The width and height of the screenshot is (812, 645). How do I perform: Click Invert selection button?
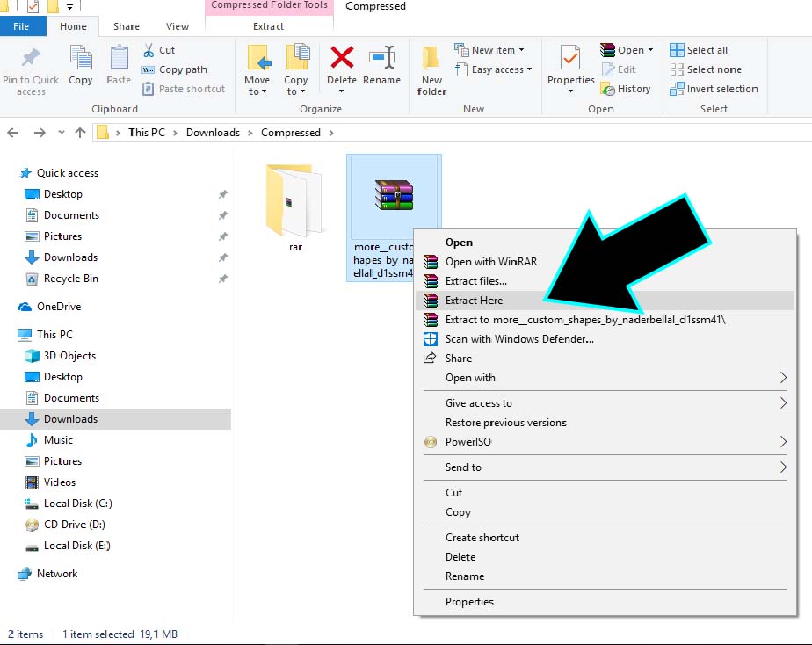point(714,89)
